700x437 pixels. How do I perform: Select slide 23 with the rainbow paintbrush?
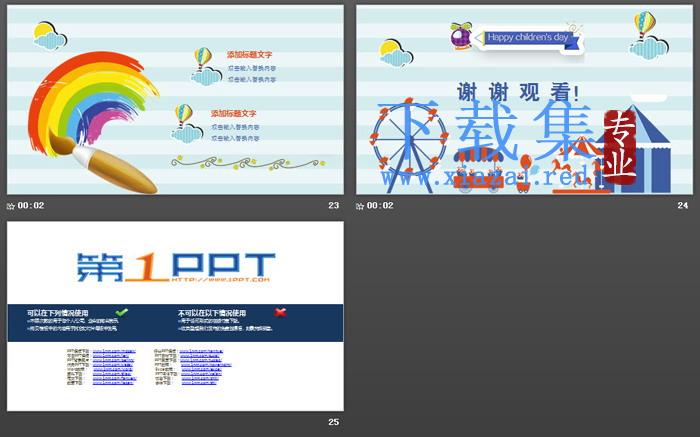tap(175, 100)
